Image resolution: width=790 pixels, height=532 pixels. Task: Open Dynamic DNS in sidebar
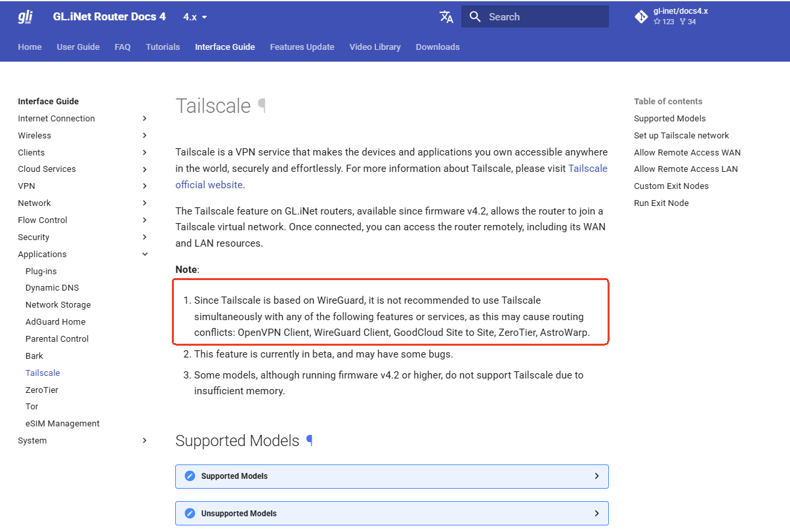pyautogui.click(x=52, y=288)
